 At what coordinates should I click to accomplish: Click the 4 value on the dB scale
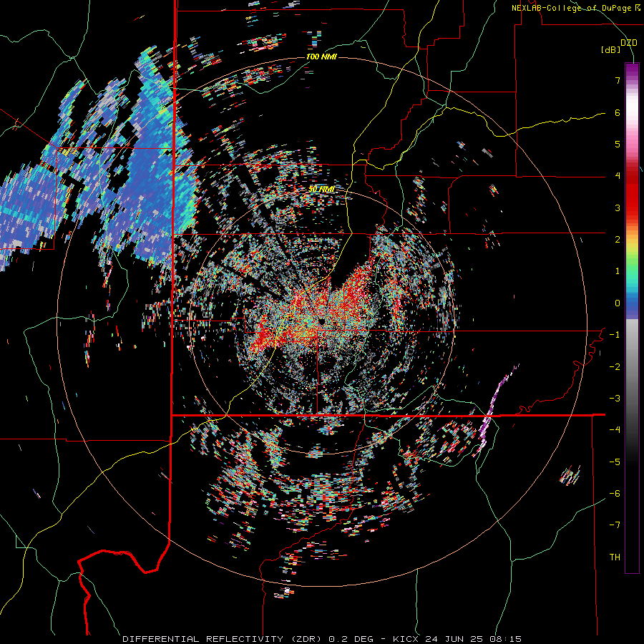pyautogui.click(x=618, y=176)
